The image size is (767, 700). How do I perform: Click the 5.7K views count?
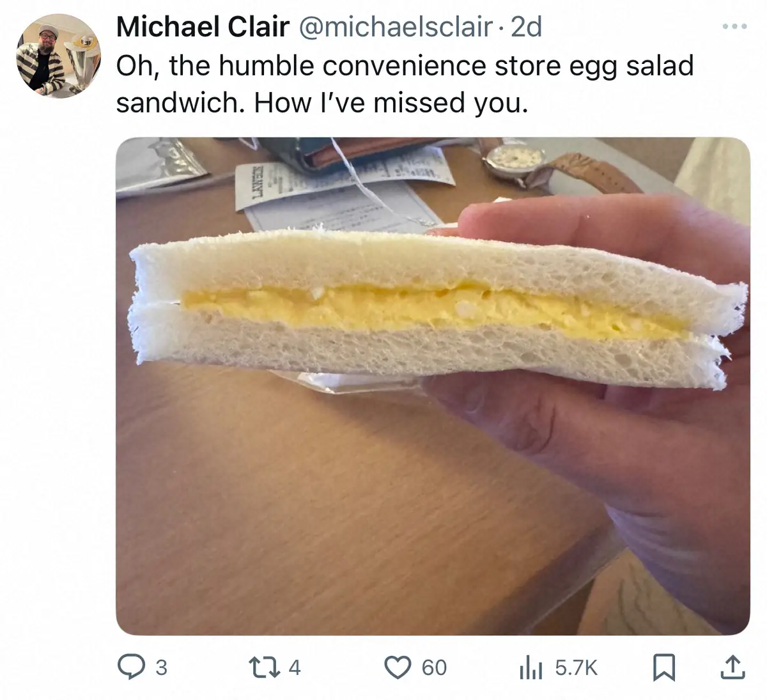click(576, 667)
